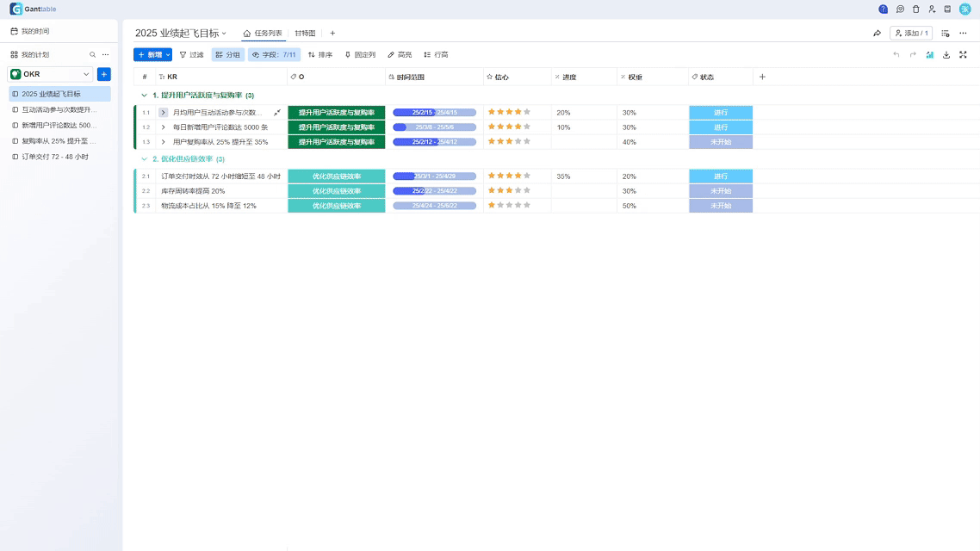
Task: Open the OKR dropdown selector
Action: (51, 74)
